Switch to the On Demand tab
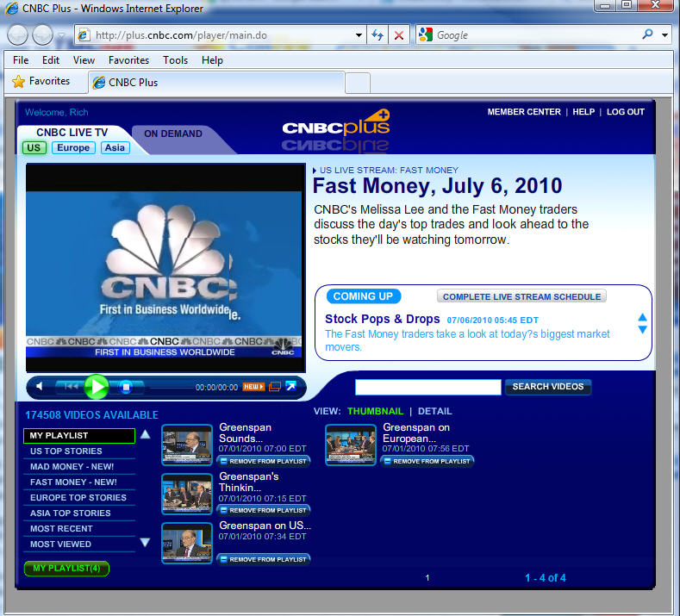Viewport: 680px width, 616px height. 172,134
